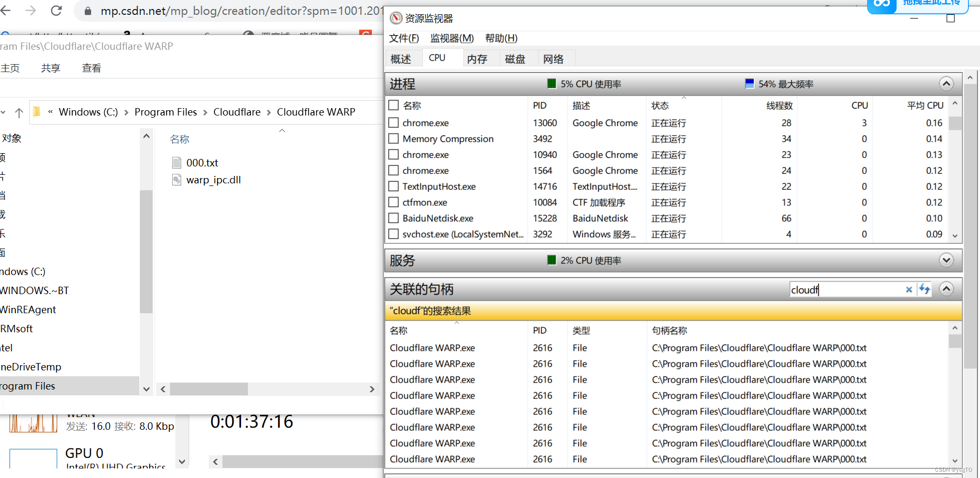The image size is (980, 478).
Task: Check the BaiduNetdisk.exe checkbox
Action: [x=394, y=218]
